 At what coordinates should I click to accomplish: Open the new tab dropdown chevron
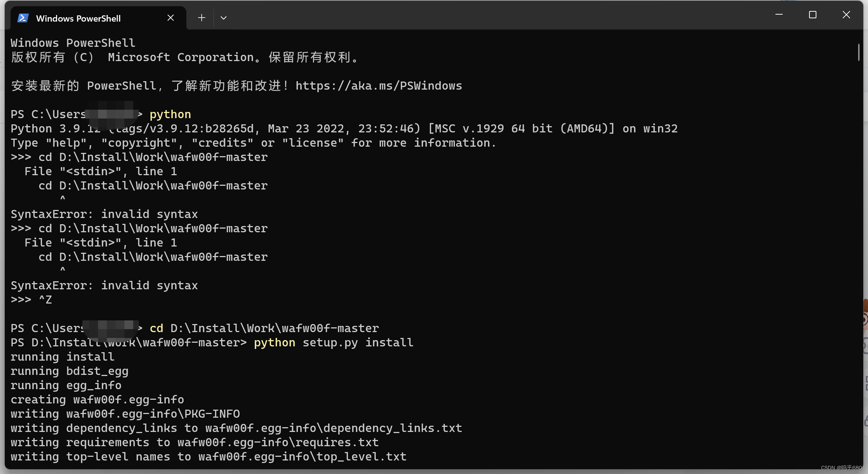224,18
